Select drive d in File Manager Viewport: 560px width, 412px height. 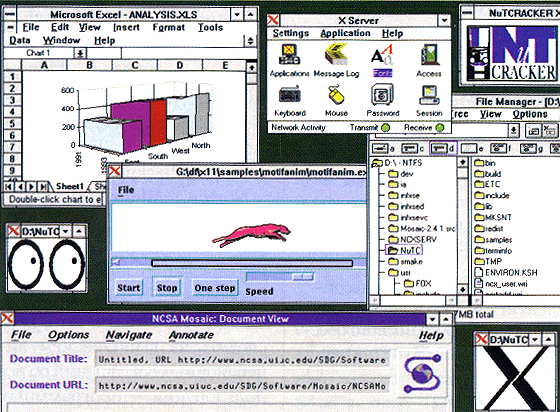[442, 148]
